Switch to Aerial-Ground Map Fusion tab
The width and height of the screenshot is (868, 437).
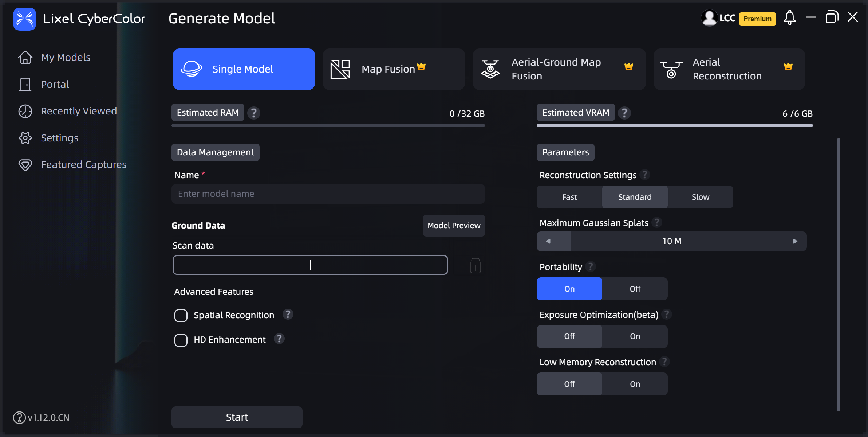(559, 69)
